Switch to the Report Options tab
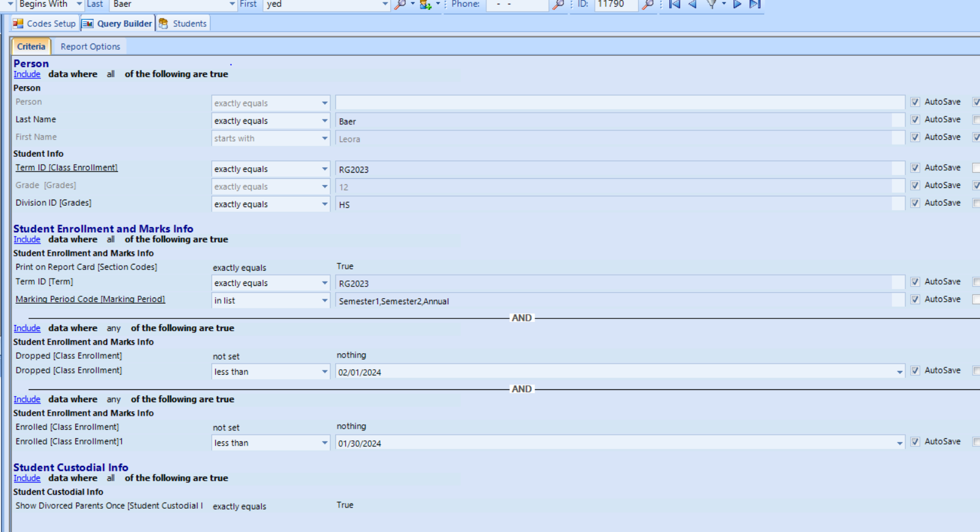The width and height of the screenshot is (980, 532). pyautogui.click(x=91, y=47)
